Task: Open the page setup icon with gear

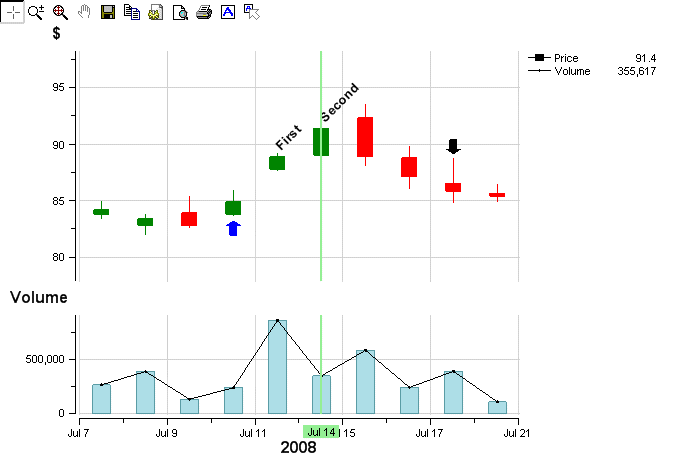Action: click(x=155, y=12)
